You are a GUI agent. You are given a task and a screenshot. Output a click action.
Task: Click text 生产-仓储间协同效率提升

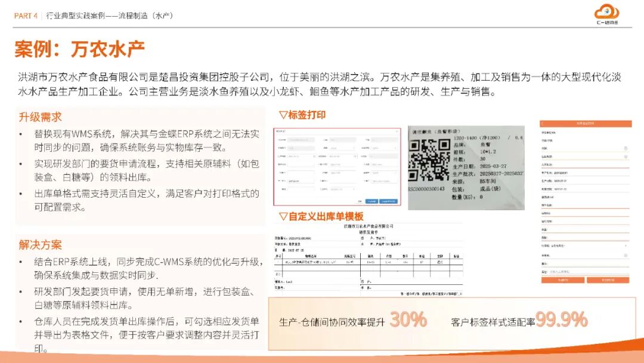[332, 322]
